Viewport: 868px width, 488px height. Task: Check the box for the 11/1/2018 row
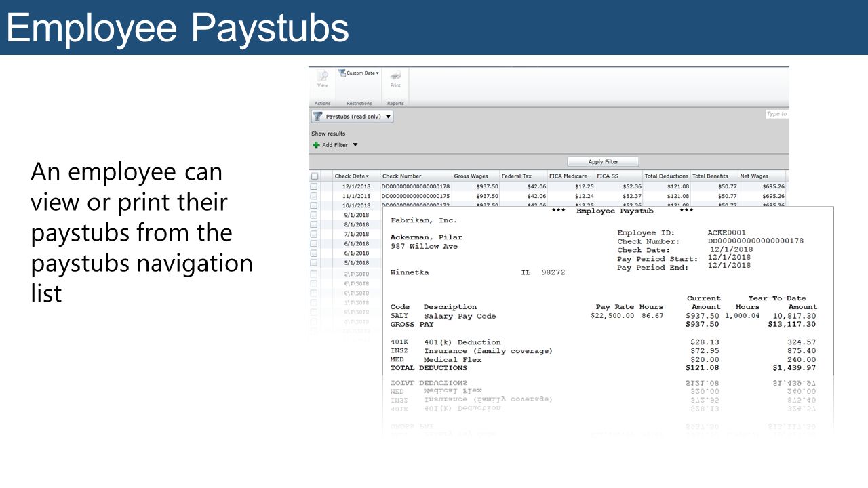click(314, 196)
